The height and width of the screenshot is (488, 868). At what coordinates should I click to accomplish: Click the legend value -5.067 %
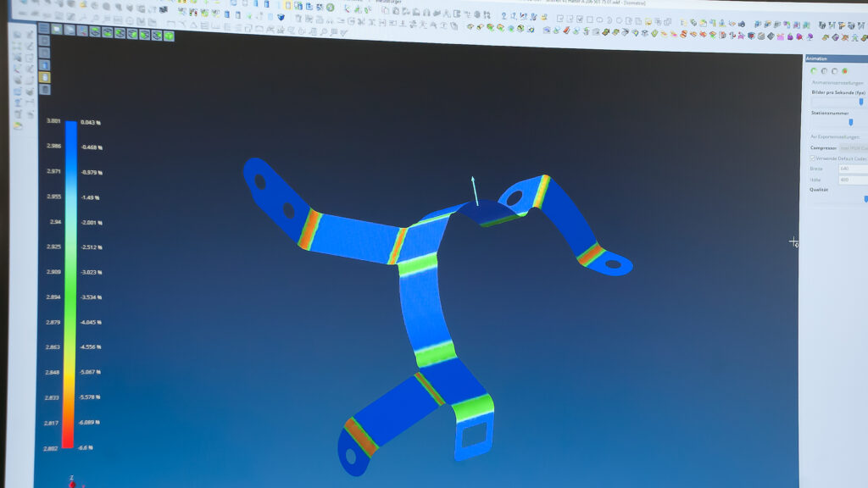(x=90, y=373)
